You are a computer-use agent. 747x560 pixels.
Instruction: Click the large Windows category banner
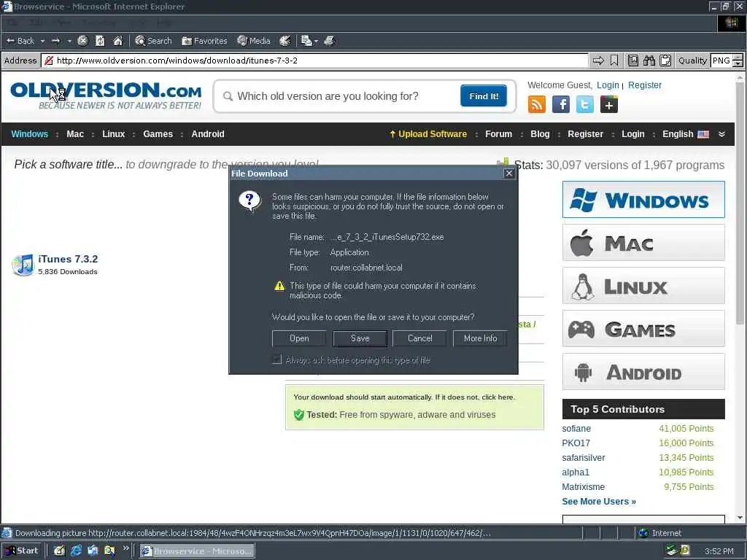point(643,200)
